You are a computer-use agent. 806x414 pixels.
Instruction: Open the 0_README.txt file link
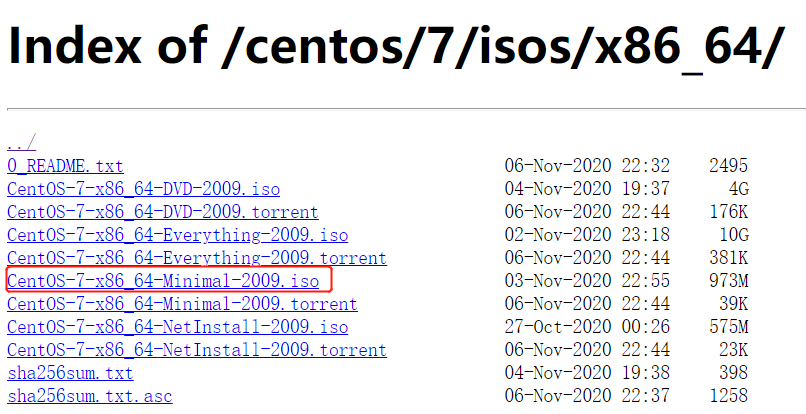click(x=65, y=166)
